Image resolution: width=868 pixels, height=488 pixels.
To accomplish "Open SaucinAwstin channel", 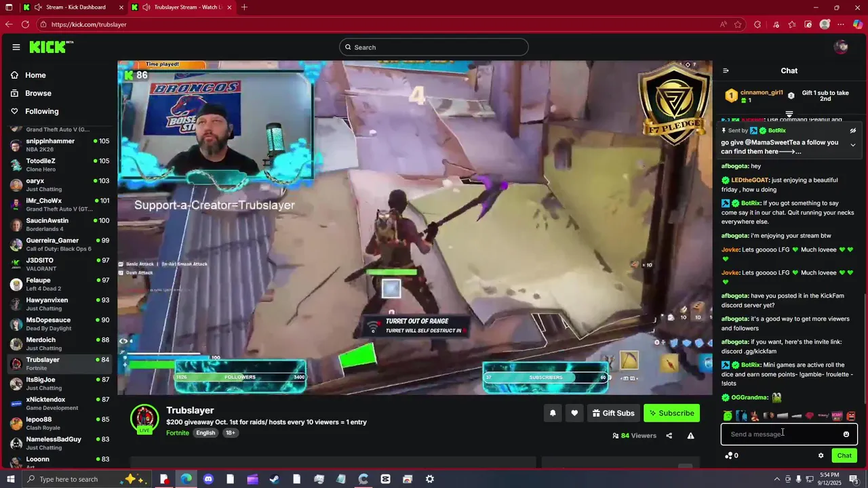I will tap(60, 224).
